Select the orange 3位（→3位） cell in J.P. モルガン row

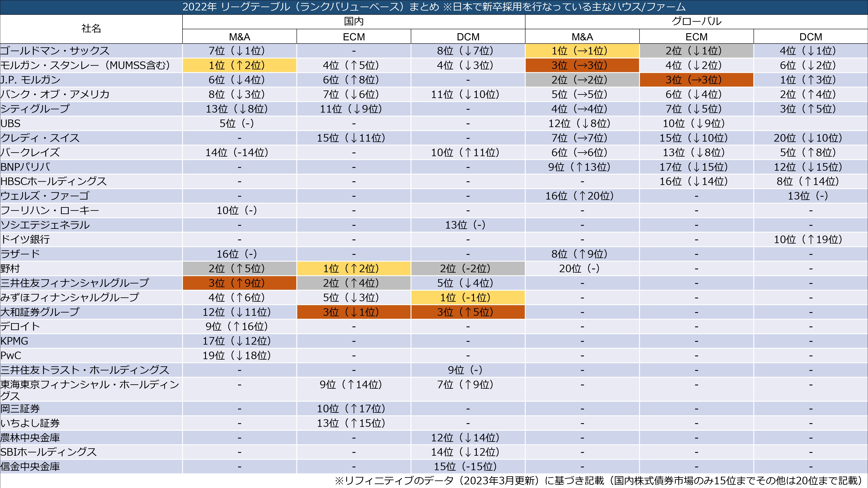point(696,80)
